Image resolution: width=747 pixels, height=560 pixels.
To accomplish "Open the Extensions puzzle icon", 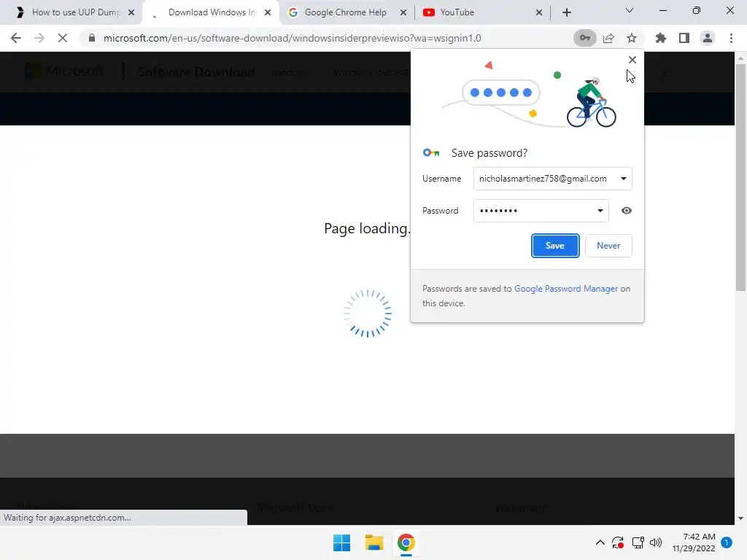I will 660,38.
